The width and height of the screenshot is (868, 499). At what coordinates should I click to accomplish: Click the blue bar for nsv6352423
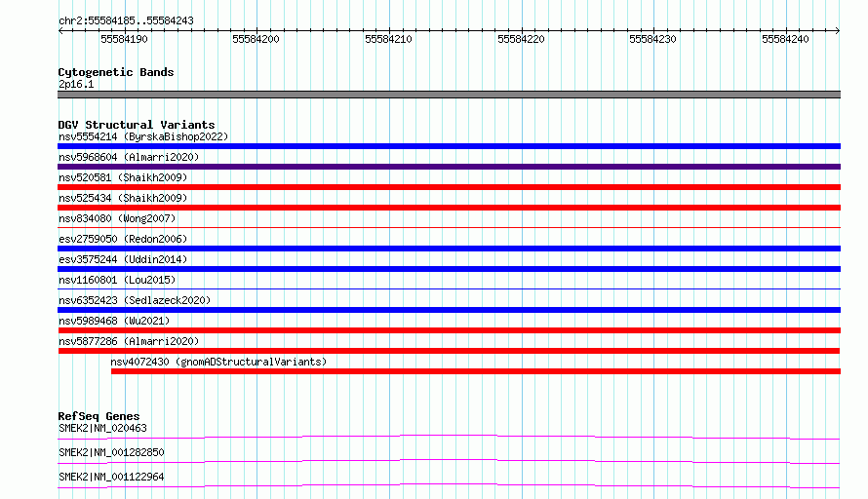(x=449, y=310)
